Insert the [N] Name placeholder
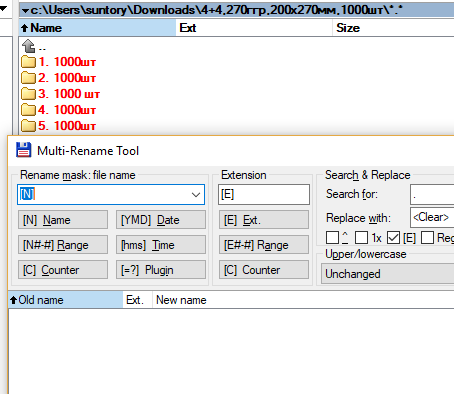This screenshot has width=454, height=394. point(63,220)
